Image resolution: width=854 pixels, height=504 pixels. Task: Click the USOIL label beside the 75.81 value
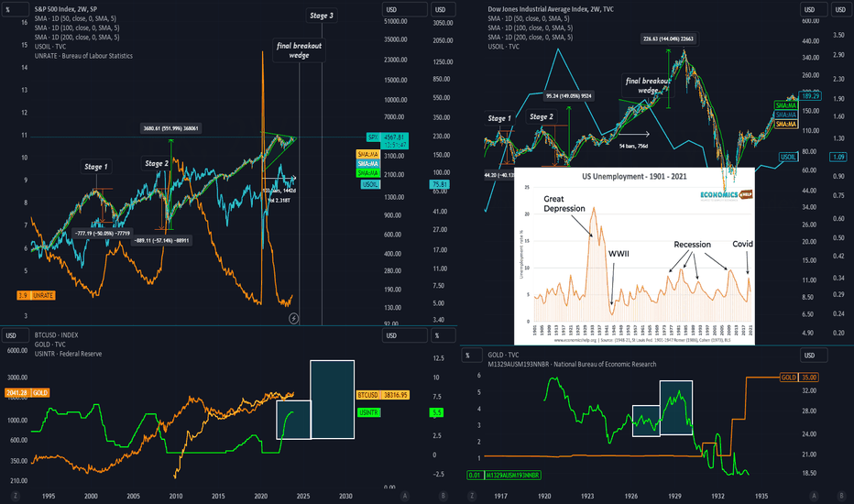click(370, 184)
